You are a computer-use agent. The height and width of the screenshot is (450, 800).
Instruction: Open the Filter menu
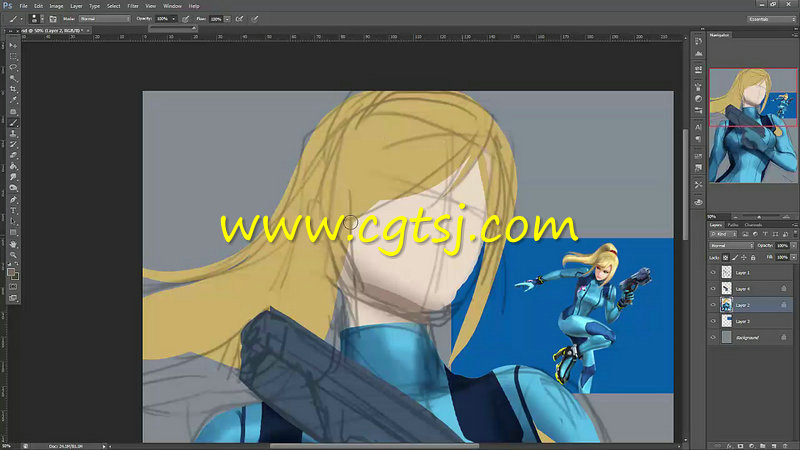coord(133,6)
